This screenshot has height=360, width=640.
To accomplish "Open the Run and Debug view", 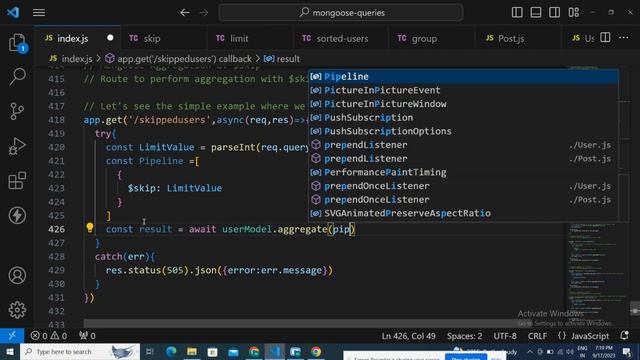I will (17, 146).
